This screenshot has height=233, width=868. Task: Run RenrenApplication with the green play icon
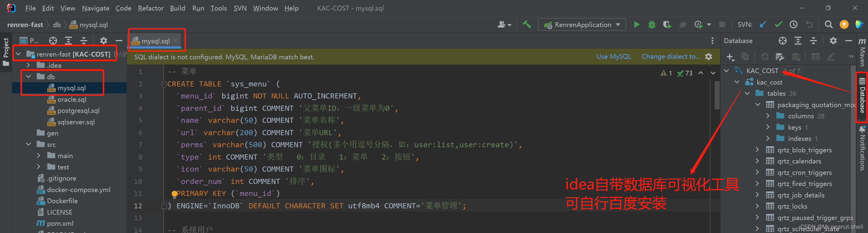637,25
